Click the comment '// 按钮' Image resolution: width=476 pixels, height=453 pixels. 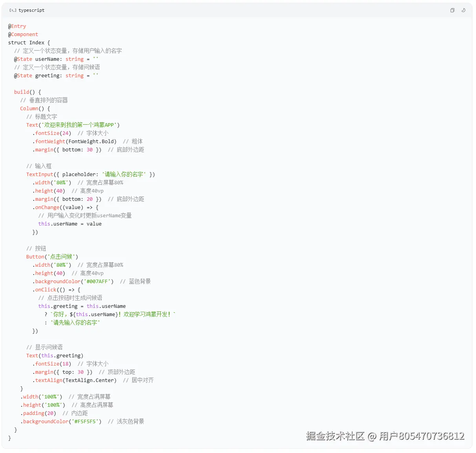click(x=36, y=249)
